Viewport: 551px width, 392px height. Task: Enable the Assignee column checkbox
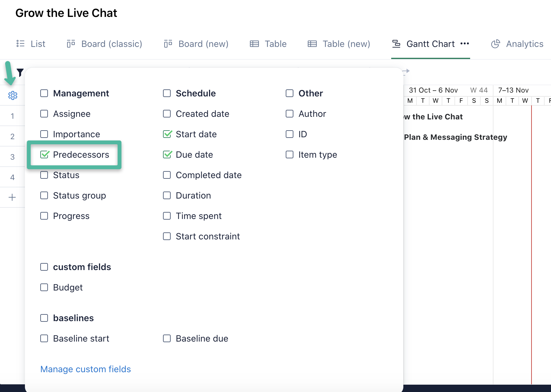click(x=44, y=114)
